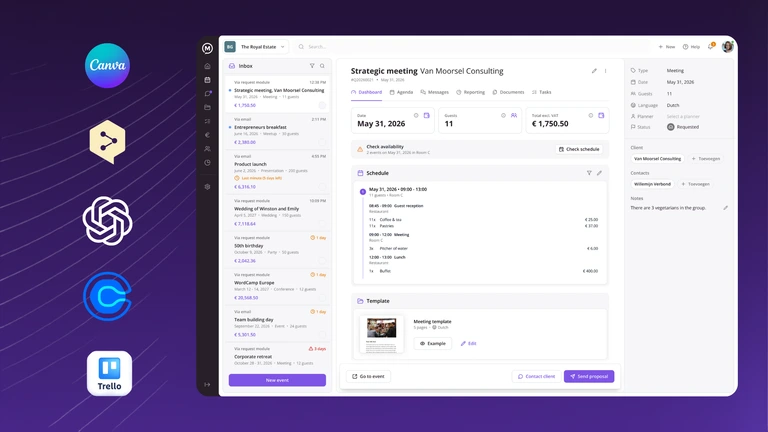Click the info icon in Total excl. VAT card

pyautogui.click(x=591, y=116)
